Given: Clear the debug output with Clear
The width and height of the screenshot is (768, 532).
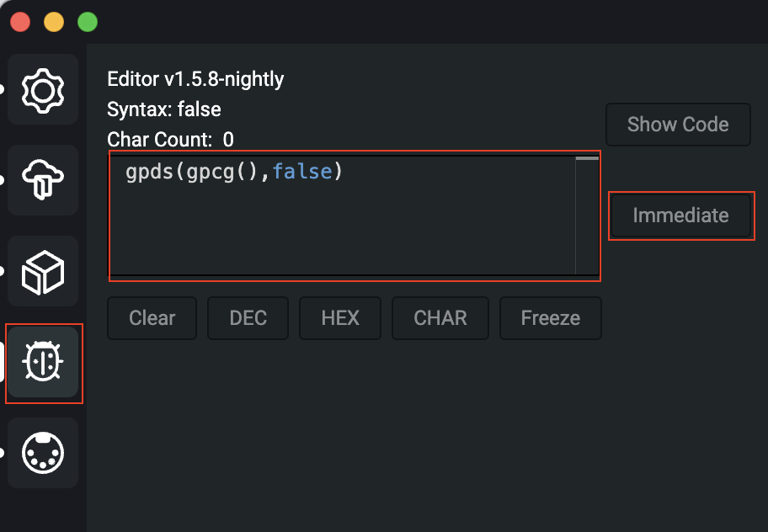Looking at the screenshot, I should point(152,318).
